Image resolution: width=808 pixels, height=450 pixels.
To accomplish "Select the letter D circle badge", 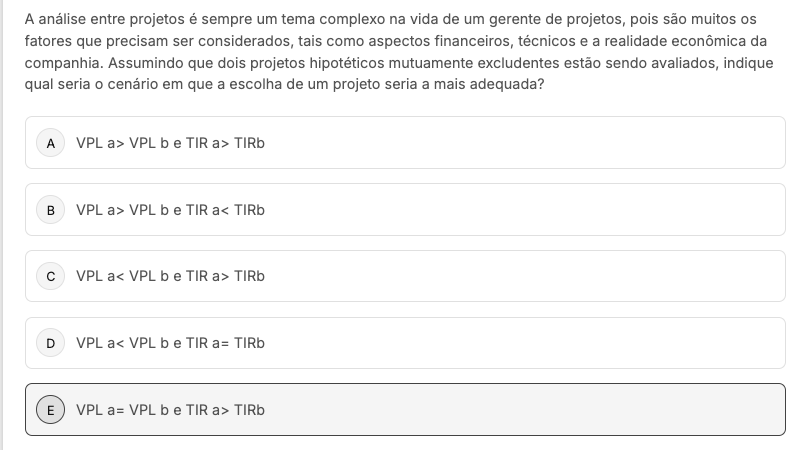I will click(x=51, y=343).
